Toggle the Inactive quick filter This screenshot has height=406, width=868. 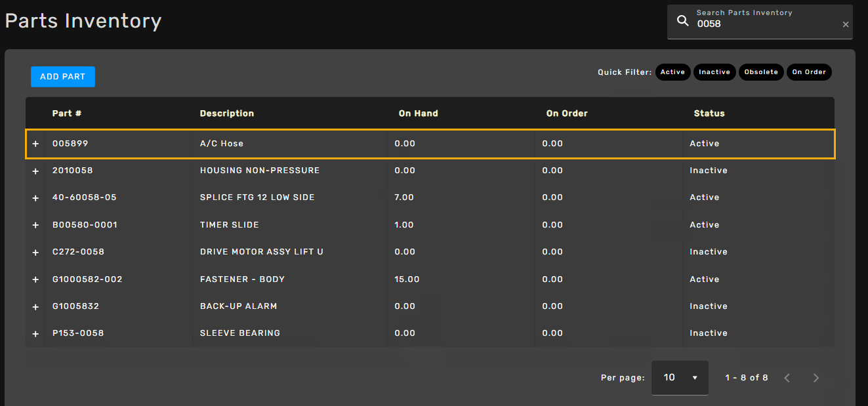[714, 72]
